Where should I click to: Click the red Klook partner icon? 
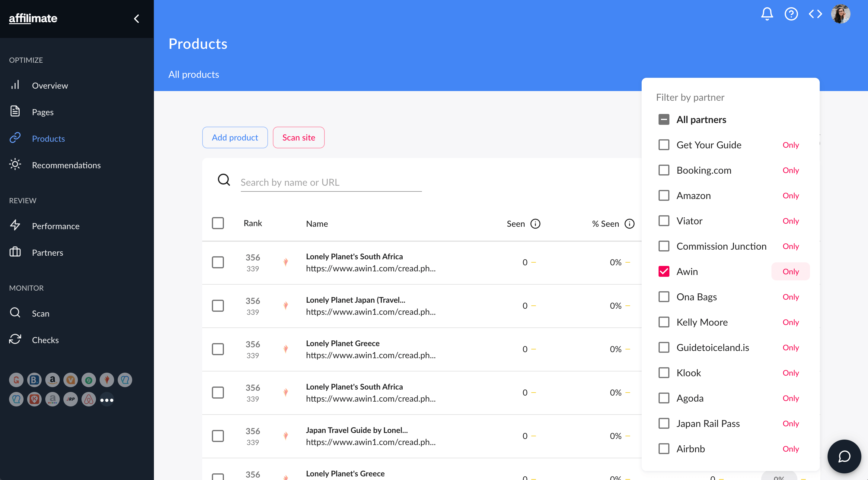click(34, 399)
